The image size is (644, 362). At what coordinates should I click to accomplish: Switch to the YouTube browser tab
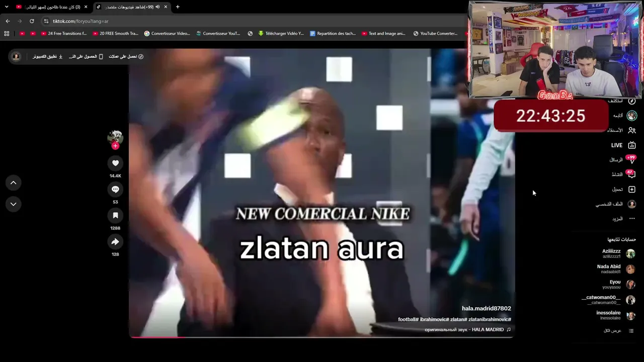point(51,7)
